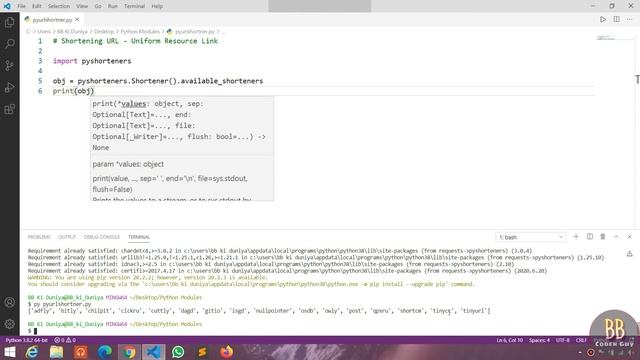Open Firefox from the taskbar

pyautogui.click(x=226, y=352)
